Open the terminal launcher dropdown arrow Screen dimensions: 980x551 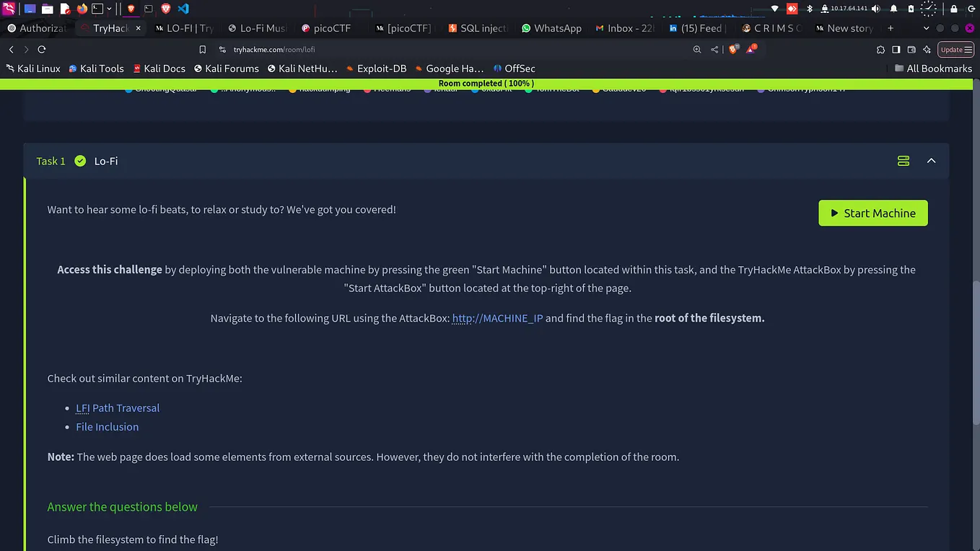point(108,8)
